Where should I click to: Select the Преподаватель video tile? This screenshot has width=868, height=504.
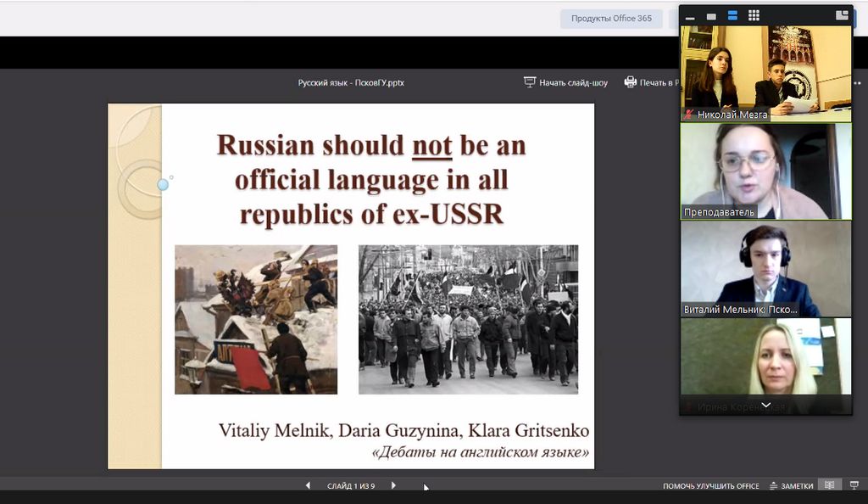click(766, 171)
